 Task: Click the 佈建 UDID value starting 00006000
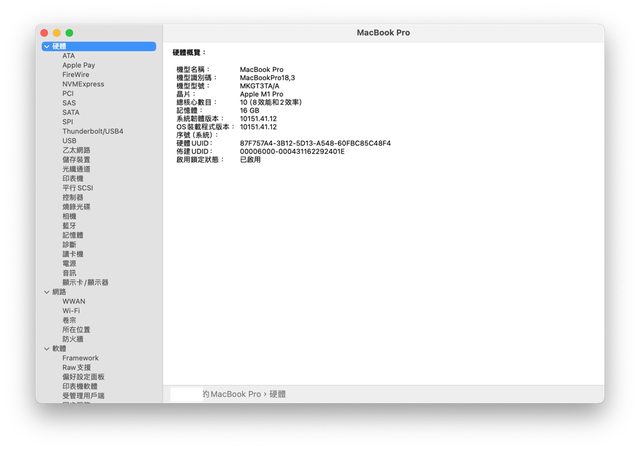click(292, 151)
